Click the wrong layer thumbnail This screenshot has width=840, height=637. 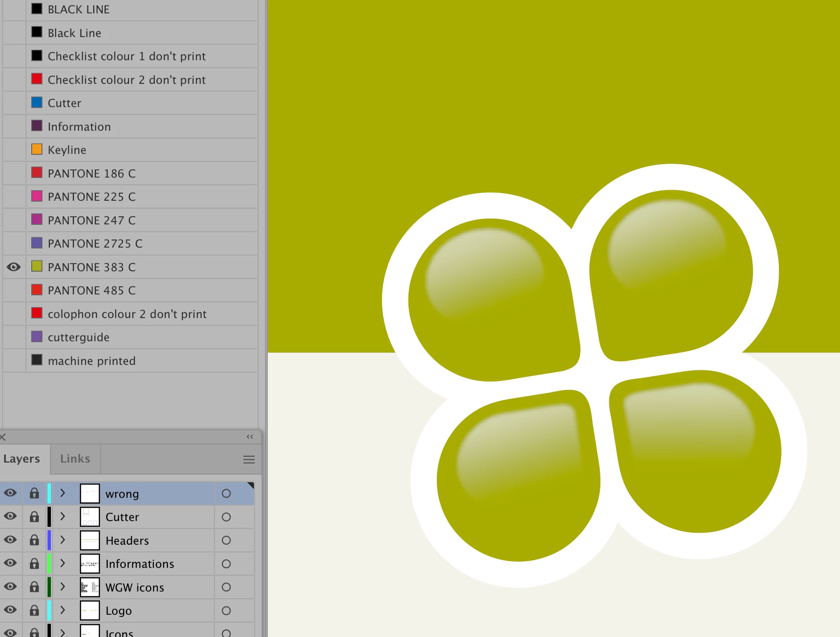coord(90,493)
